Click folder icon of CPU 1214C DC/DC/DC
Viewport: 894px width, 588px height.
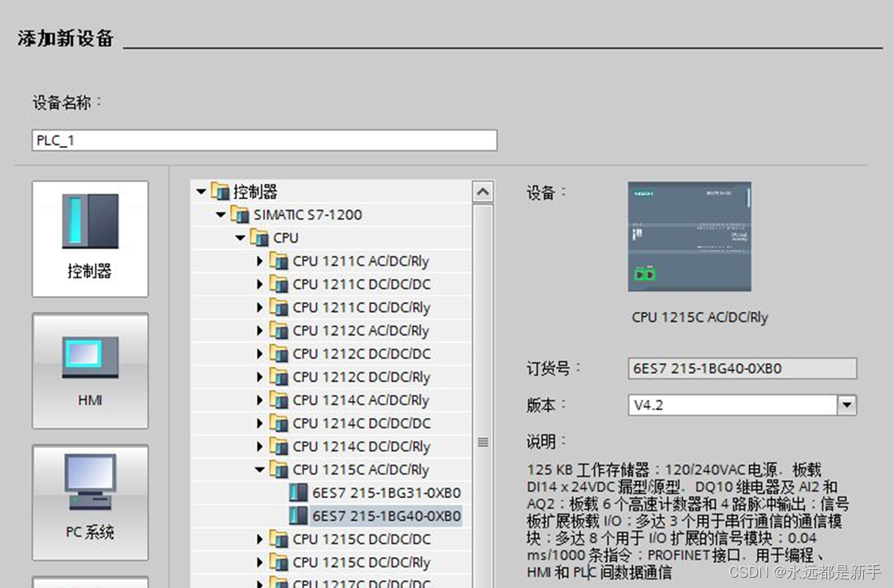click(x=279, y=423)
